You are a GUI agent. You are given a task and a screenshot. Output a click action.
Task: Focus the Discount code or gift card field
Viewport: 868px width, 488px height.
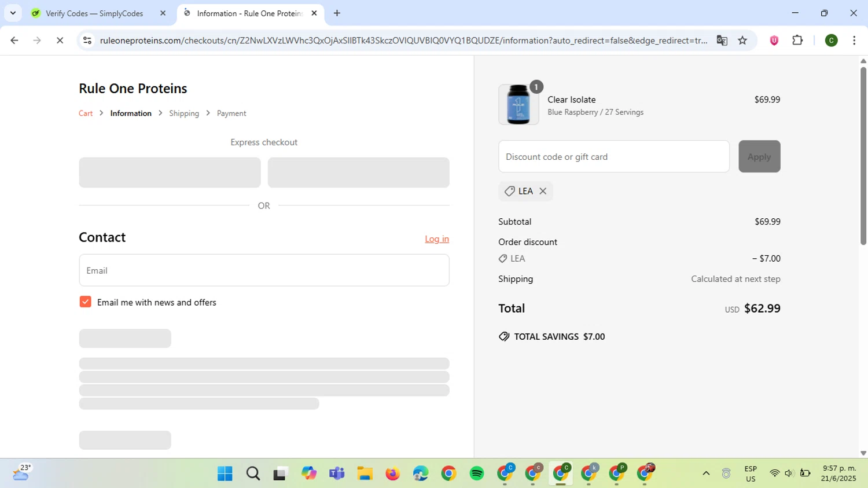pyautogui.click(x=614, y=156)
